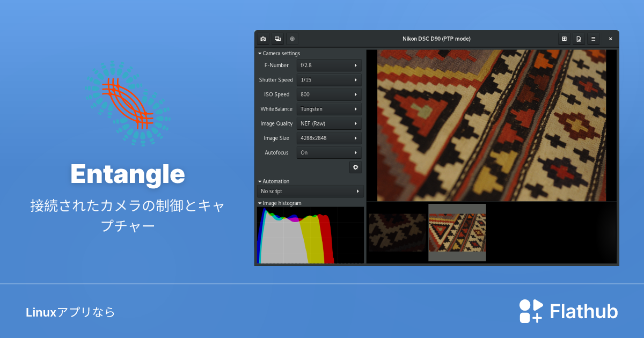The height and width of the screenshot is (338, 644).
Task: Click the grayed record indicator icon
Action: (292, 39)
